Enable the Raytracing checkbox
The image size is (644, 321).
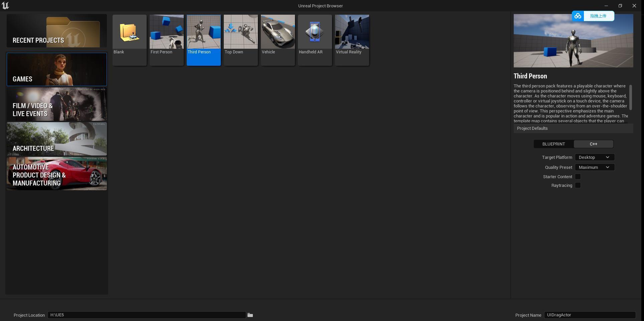pos(578,185)
